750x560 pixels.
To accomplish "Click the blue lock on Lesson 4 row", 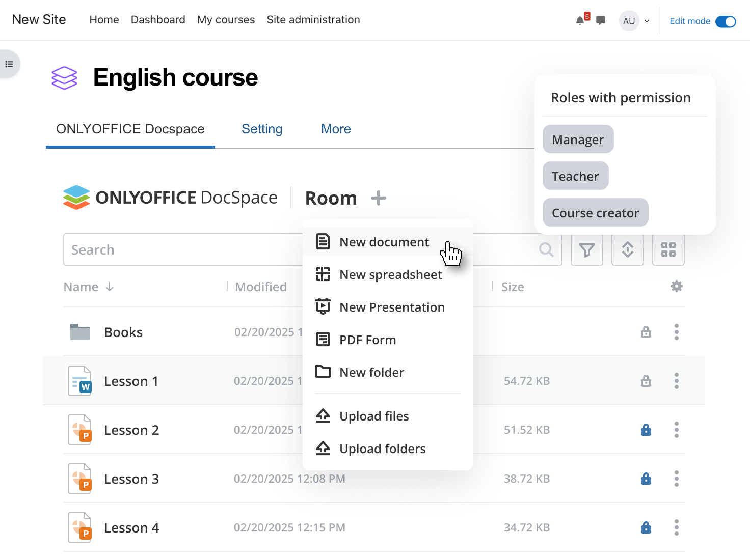I will (x=646, y=527).
